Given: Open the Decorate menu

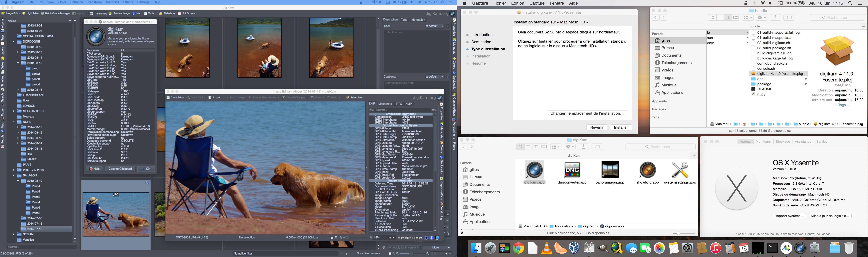Looking at the screenshot, I should (x=113, y=2).
